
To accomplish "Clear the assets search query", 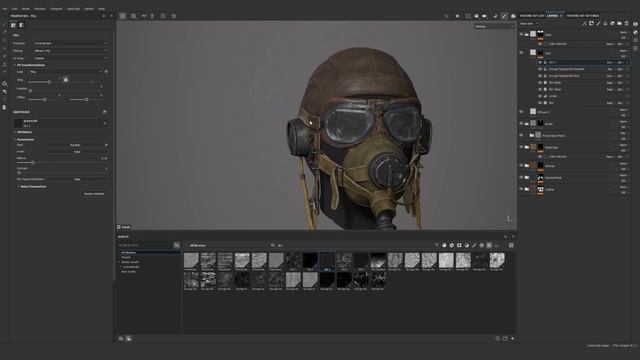I will pyautogui.click(x=436, y=245).
